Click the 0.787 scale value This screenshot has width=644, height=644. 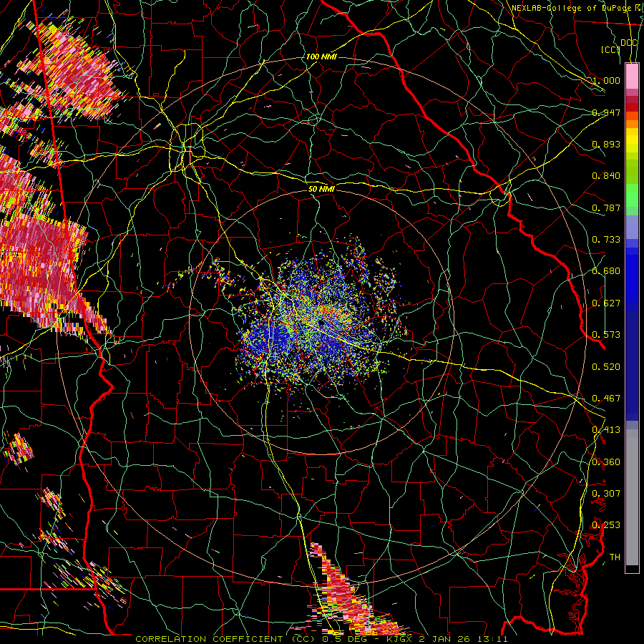coord(606,208)
